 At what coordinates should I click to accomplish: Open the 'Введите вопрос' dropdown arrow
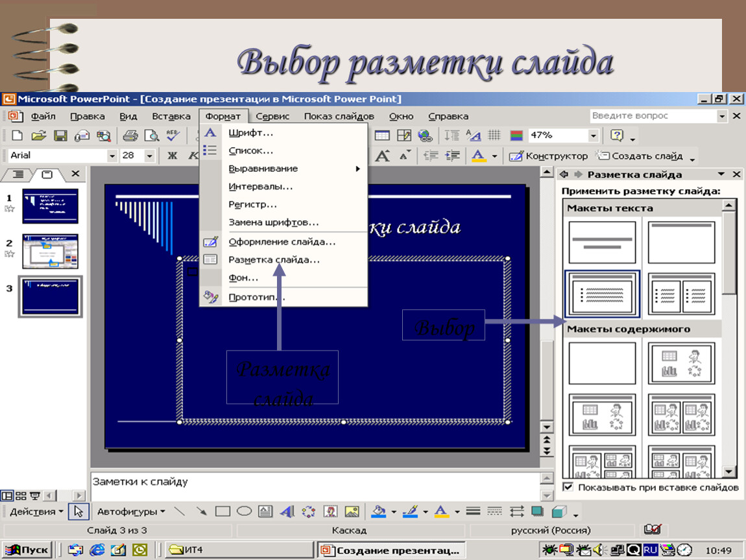point(722,116)
